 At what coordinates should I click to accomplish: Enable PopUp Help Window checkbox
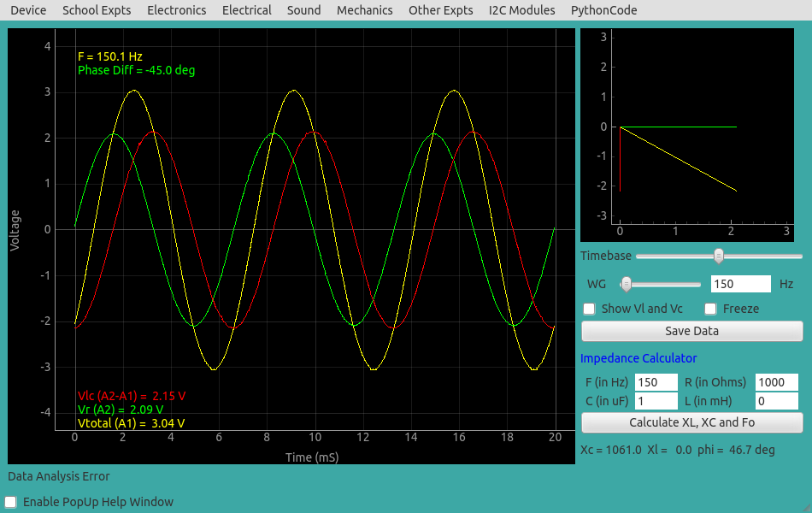12,502
